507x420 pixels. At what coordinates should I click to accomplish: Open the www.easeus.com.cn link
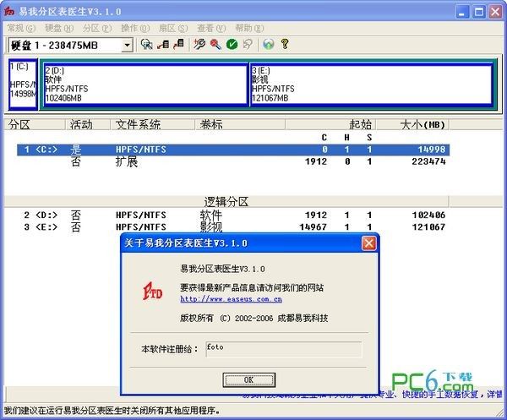click(x=231, y=299)
